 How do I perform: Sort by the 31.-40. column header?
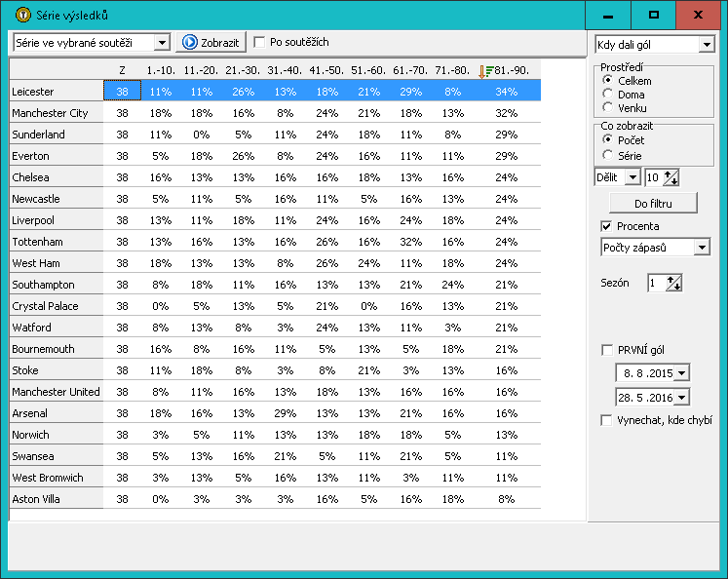(x=285, y=70)
